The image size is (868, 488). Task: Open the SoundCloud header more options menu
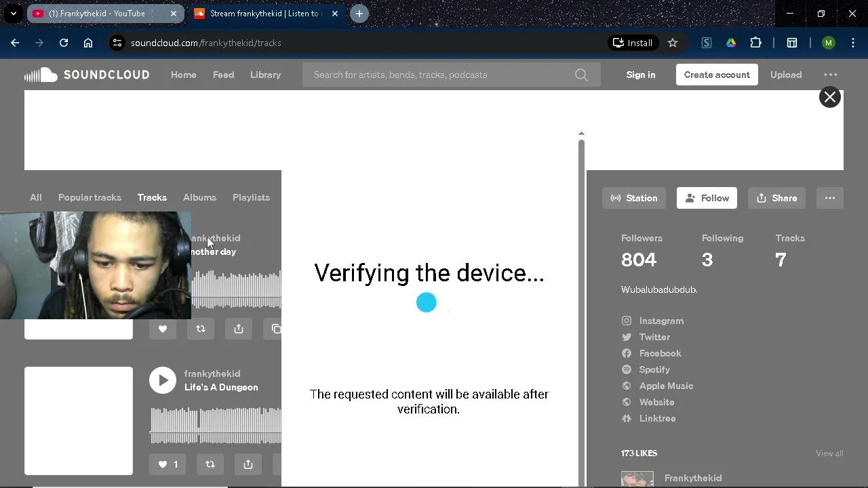pos(831,75)
